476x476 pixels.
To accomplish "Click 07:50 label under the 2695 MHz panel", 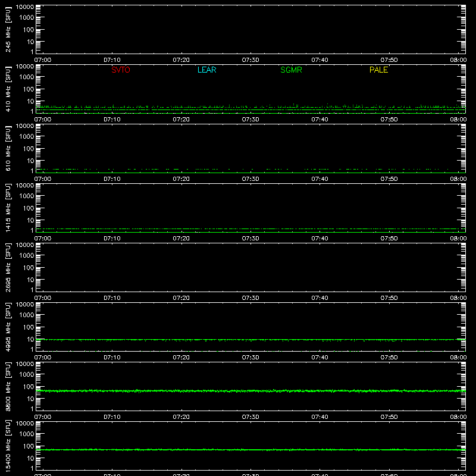I will point(389,298).
